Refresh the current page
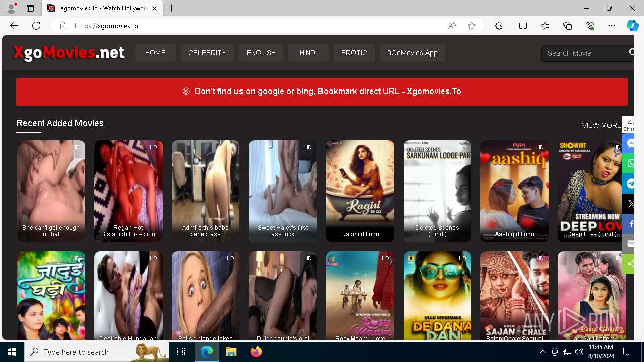 (x=36, y=26)
